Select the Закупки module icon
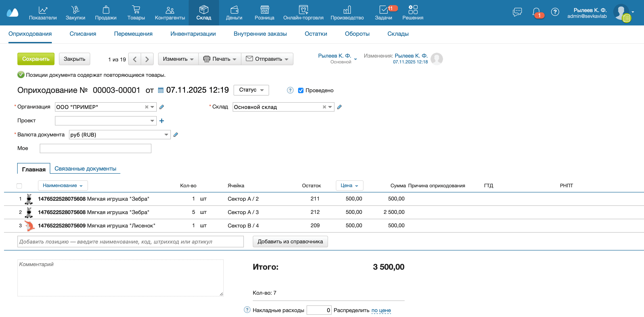The width and height of the screenshot is (644, 317). click(75, 10)
